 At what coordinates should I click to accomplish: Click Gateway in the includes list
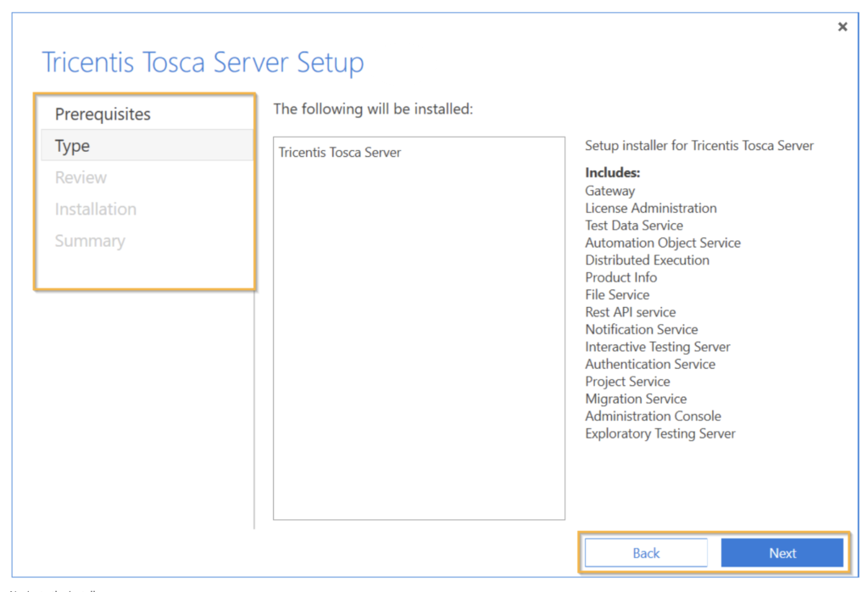tap(610, 191)
